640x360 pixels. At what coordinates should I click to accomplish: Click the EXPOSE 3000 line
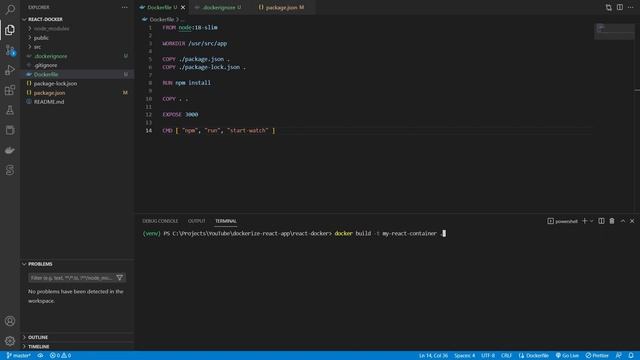(180, 115)
